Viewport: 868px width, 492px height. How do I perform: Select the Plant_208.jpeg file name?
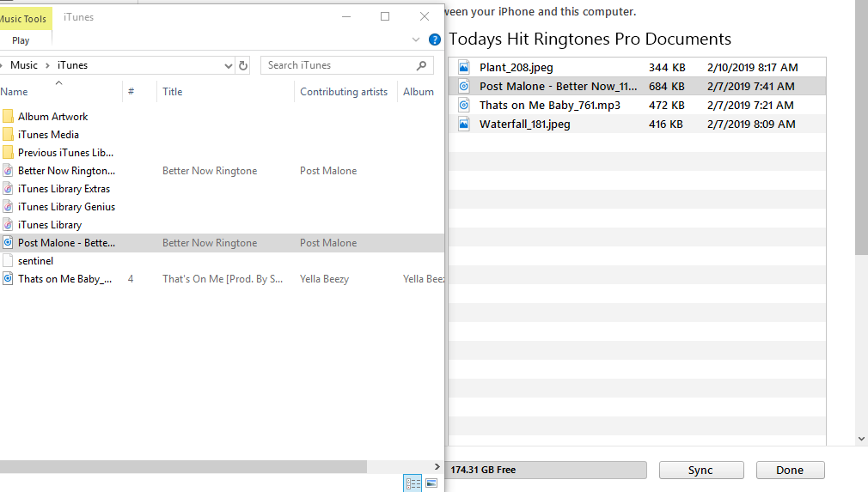point(516,68)
